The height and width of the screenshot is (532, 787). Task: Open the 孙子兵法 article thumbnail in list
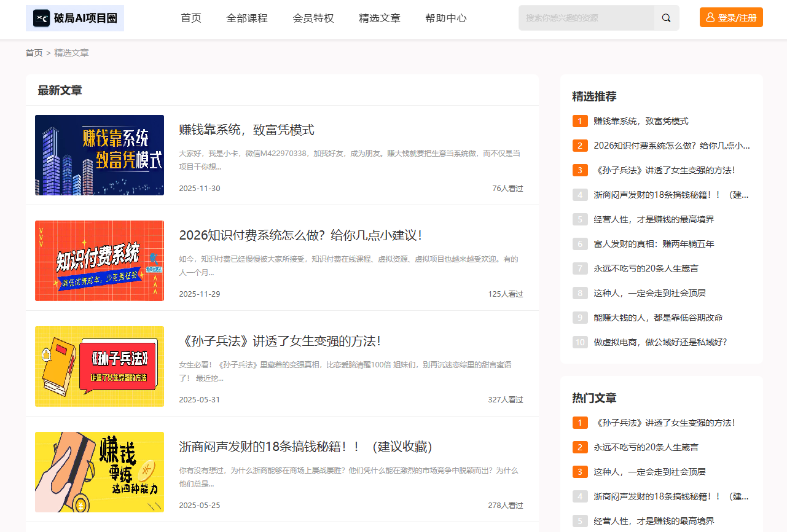tap(100, 366)
